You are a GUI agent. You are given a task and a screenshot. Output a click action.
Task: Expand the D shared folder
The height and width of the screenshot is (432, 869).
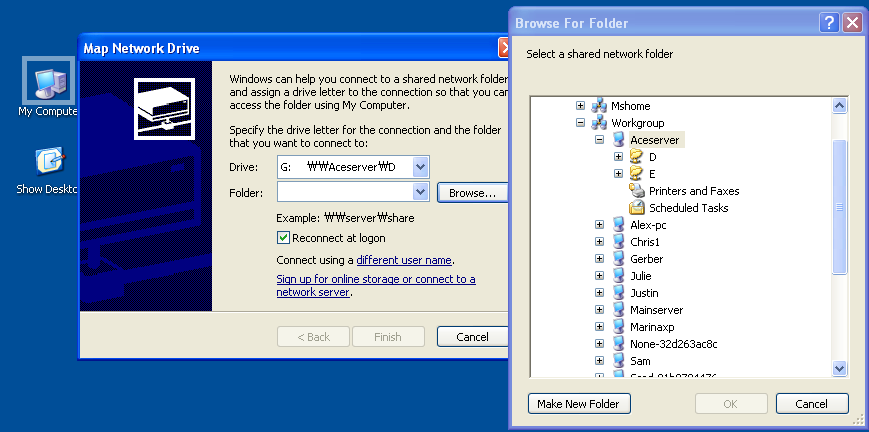(618, 157)
